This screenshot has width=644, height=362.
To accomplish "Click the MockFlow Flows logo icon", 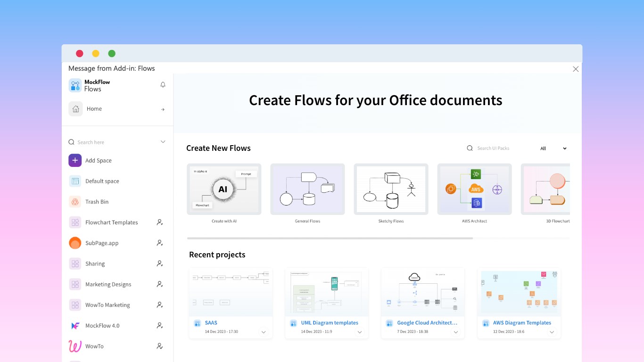I will (75, 85).
